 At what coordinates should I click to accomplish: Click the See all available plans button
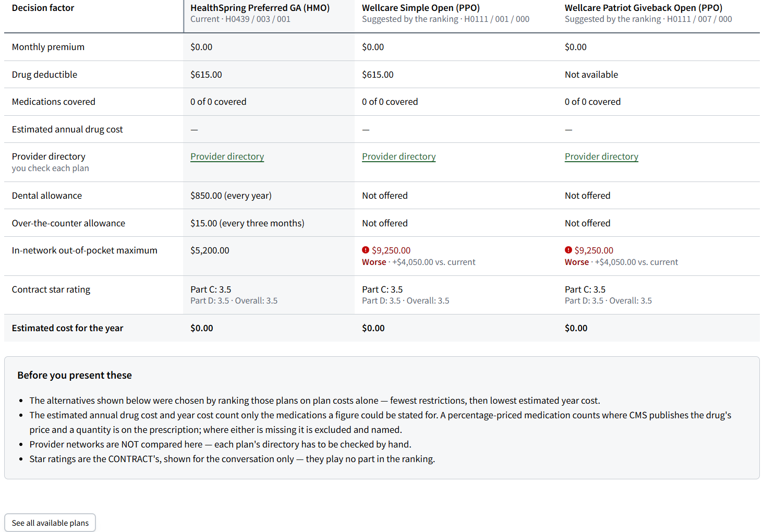(x=50, y=523)
